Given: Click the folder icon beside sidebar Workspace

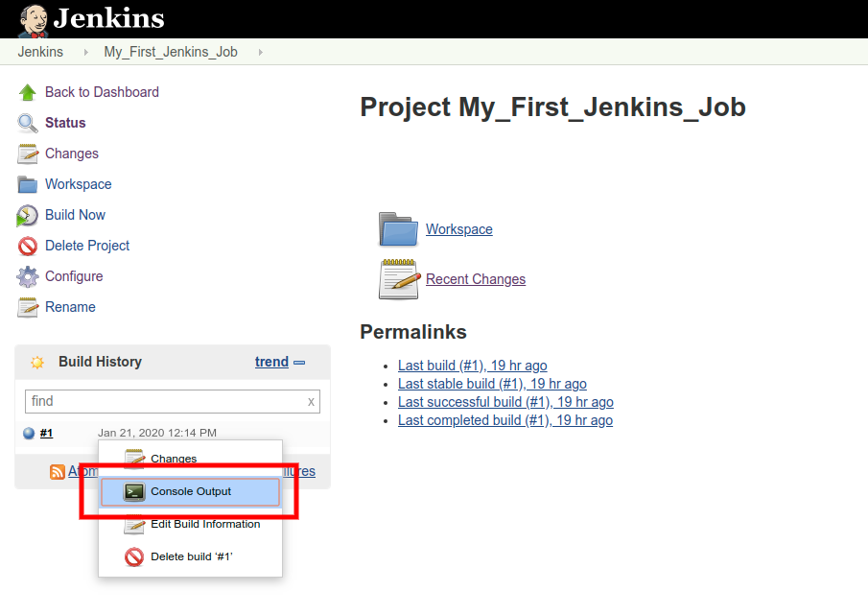Looking at the screenshot, I should (28, 184).
